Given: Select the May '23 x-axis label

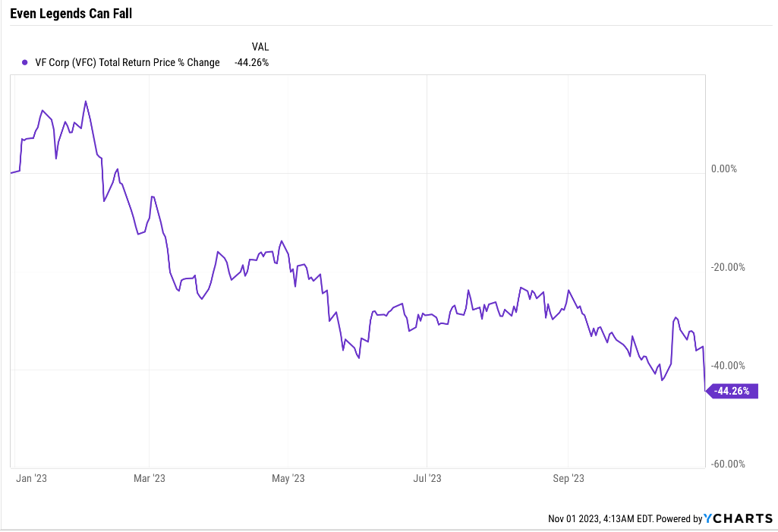Looking at the screenshot, I should coord(288,478).
